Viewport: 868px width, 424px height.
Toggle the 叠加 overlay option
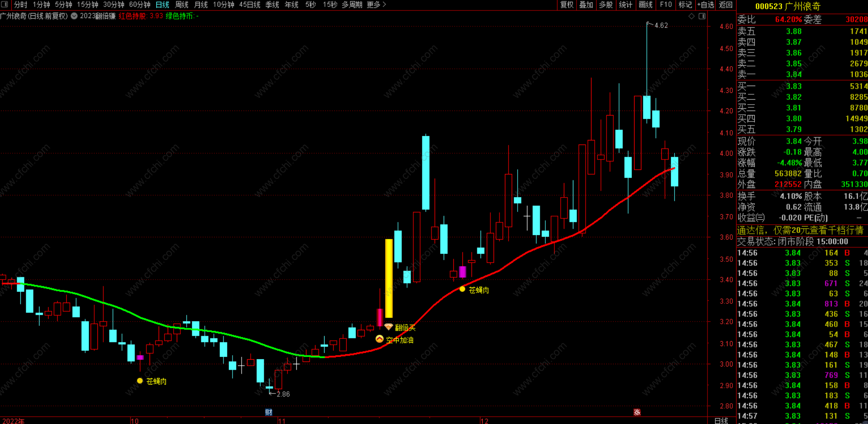586,5
